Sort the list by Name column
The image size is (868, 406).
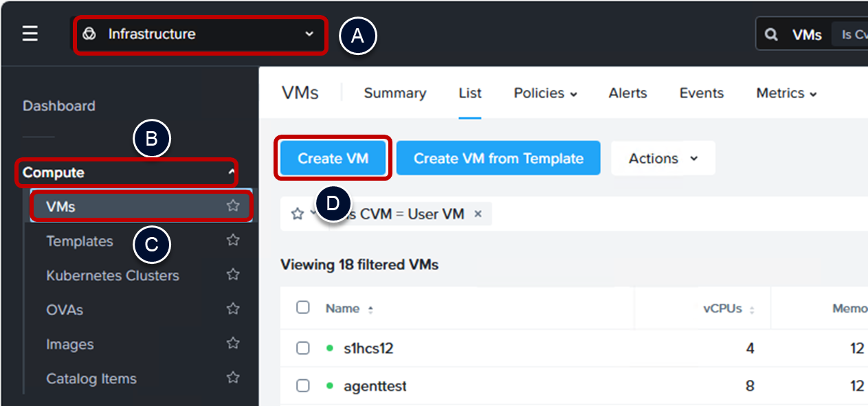(342, 308)
